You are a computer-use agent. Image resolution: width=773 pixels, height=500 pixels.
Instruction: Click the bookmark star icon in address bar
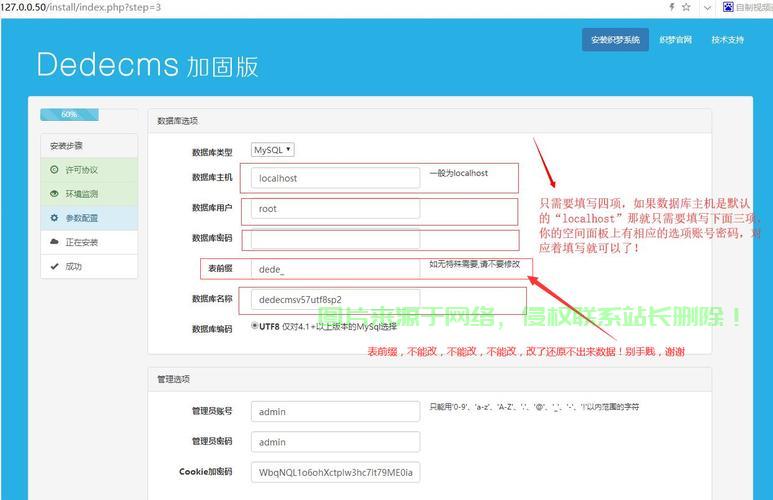(686, 7)
